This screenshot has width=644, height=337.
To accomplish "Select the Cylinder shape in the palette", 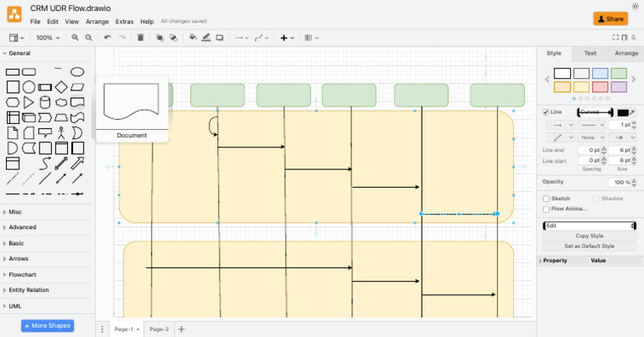I will click(x=44, y=102).
